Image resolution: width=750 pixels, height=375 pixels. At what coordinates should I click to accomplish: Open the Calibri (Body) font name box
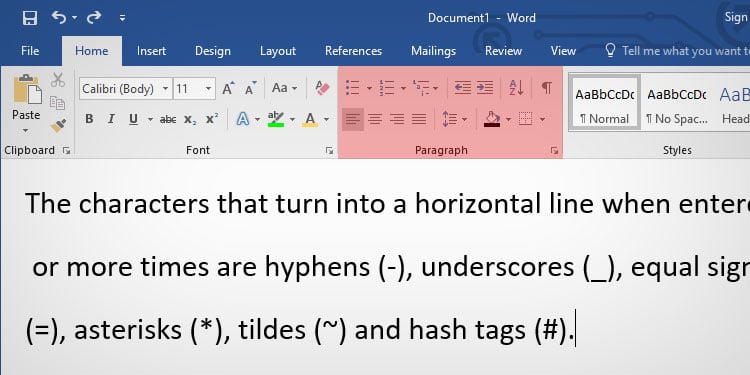(x=125, y=88)
